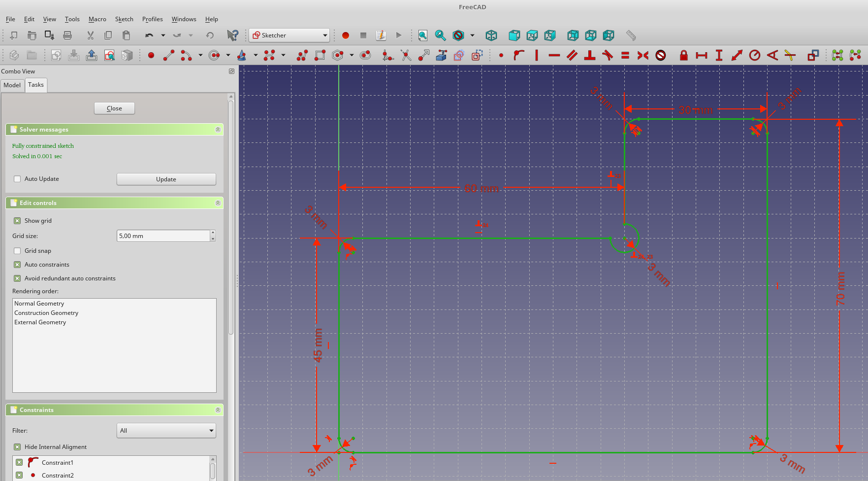Screen dimensions: 868x481
Task: Collapse the Solver messages section
Action: [x=218, y=130]
